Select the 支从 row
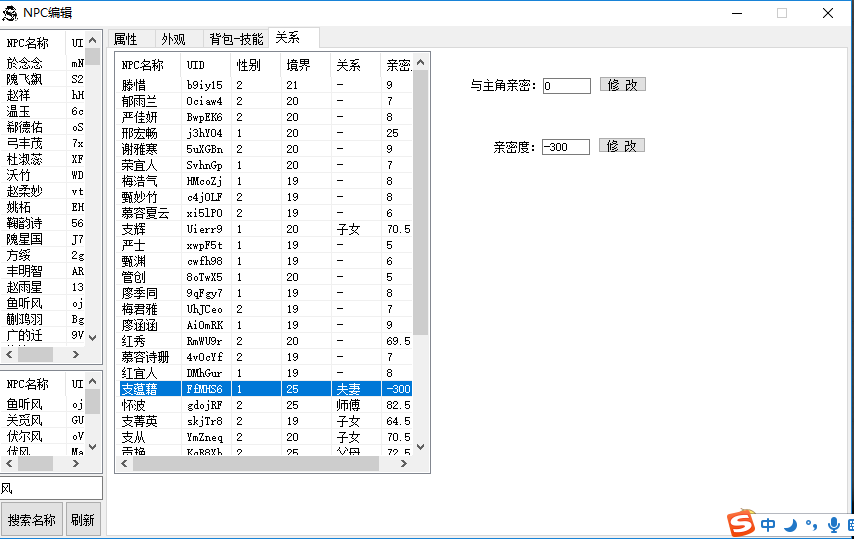The width and height of the screenshot is (854, 539). click(266, 437)
